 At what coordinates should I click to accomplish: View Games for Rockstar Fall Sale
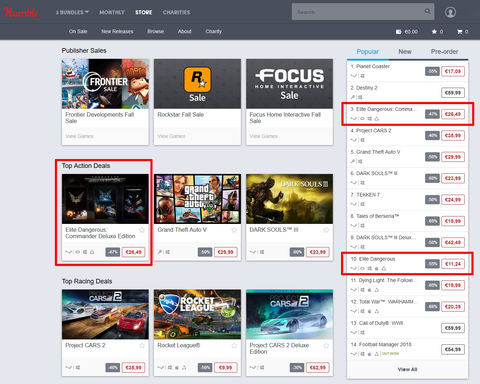[x=171, y=136]
